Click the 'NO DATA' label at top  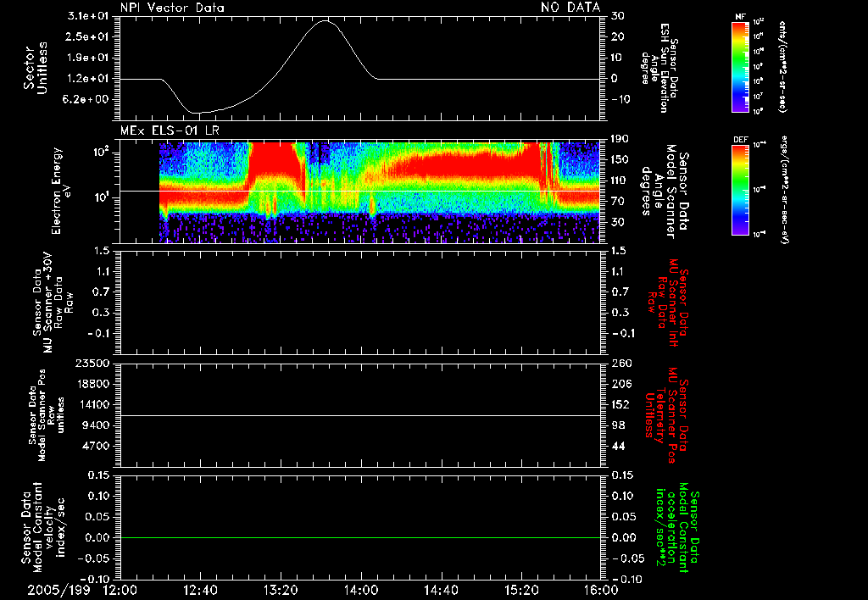coord(570,7)
